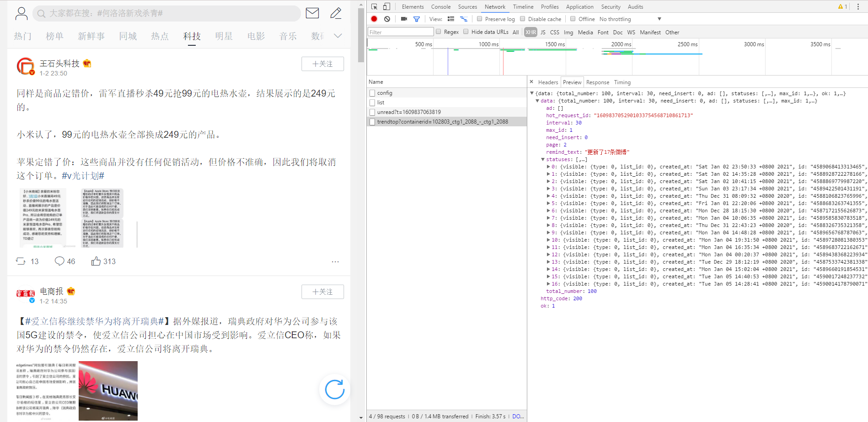
Task: Open the Headers tab
Action: click(x=548, y=82)
